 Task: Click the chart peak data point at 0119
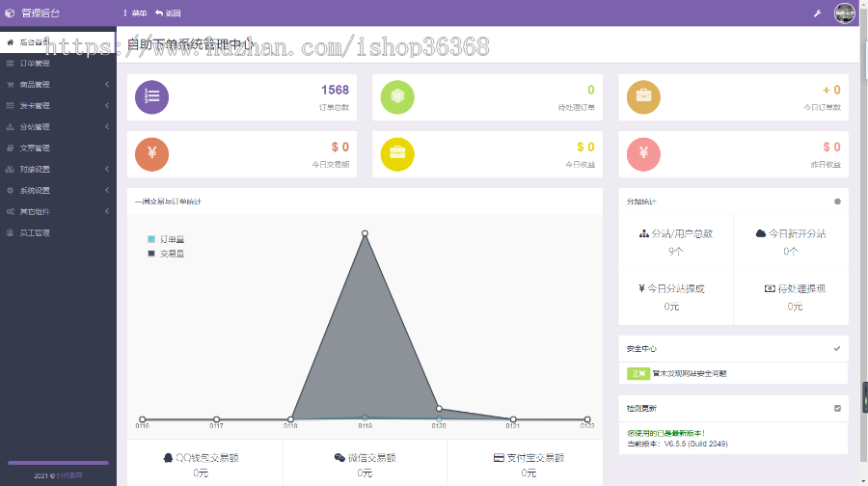365,233
